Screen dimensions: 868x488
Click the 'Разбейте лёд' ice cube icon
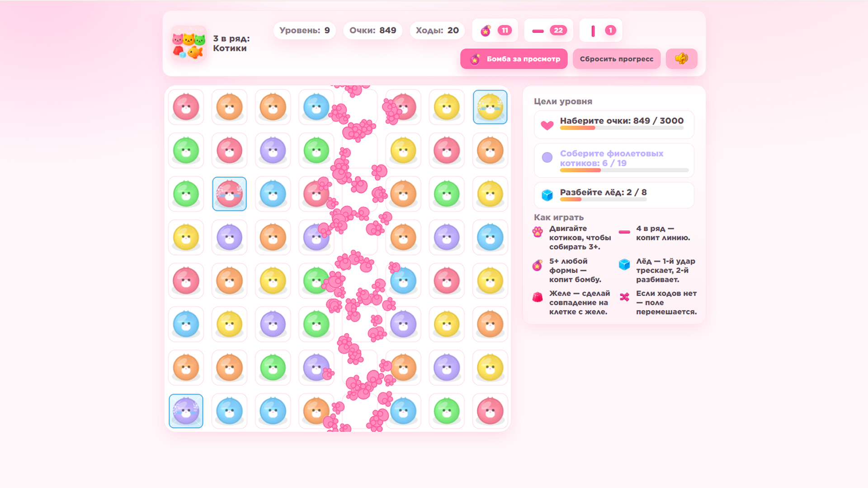tap(547, 195)
